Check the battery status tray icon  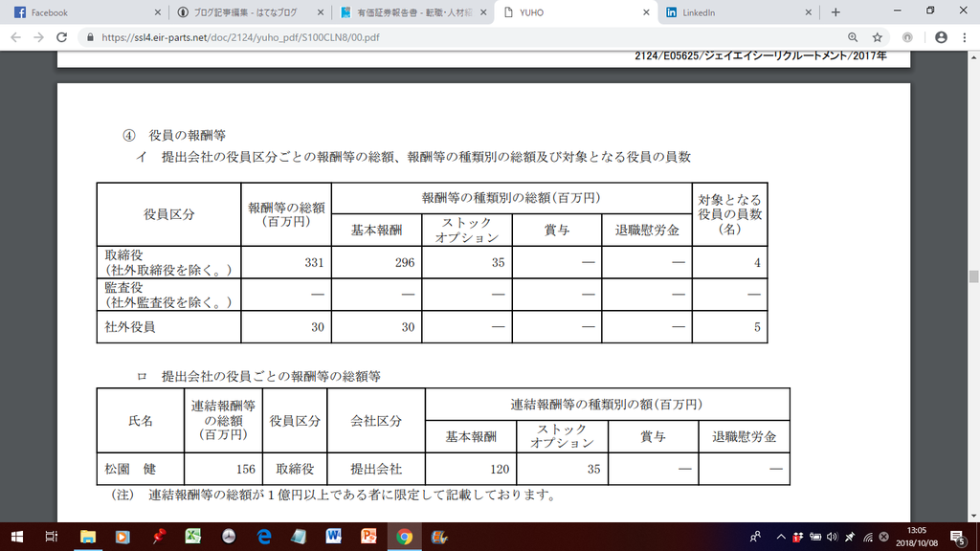[815, 537]
